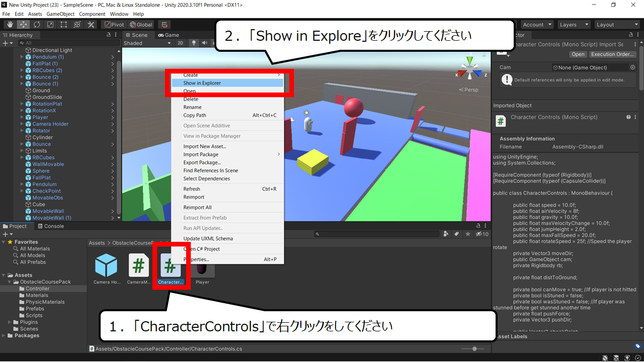This screenshot has height=362, width=644.
Task: Select the Hand tool in toolbar
Action: (10, 24)
